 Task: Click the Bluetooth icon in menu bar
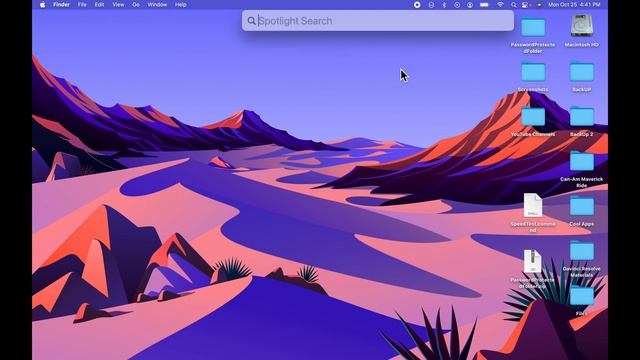(444, 5)
